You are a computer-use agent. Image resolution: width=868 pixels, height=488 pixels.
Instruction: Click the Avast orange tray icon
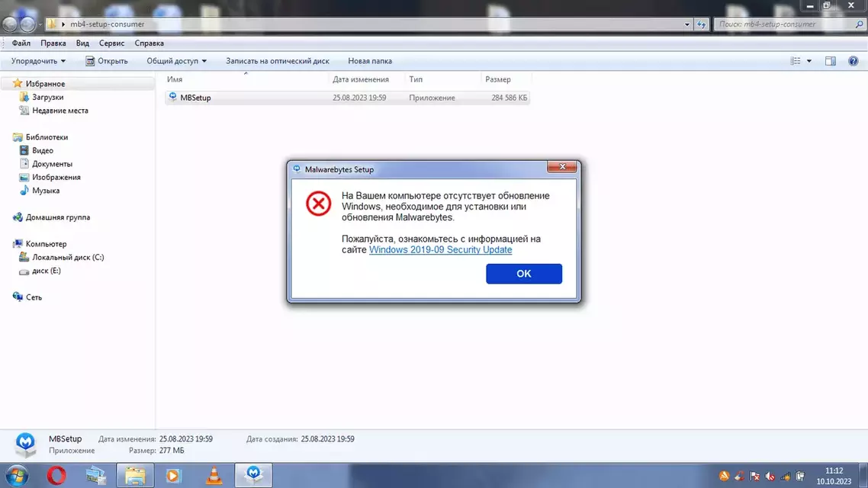(x=724, y=476)
